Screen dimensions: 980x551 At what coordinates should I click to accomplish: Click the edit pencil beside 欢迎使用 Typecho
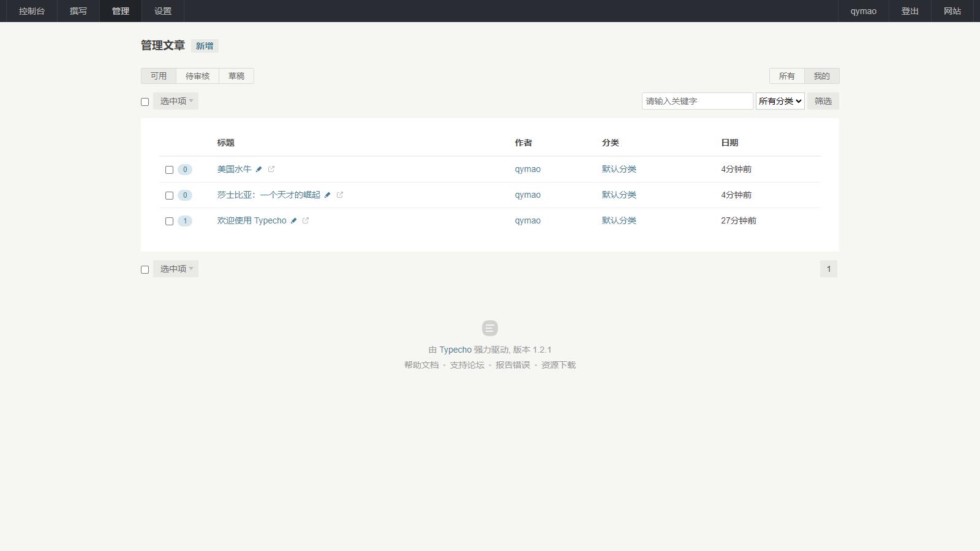293,221
